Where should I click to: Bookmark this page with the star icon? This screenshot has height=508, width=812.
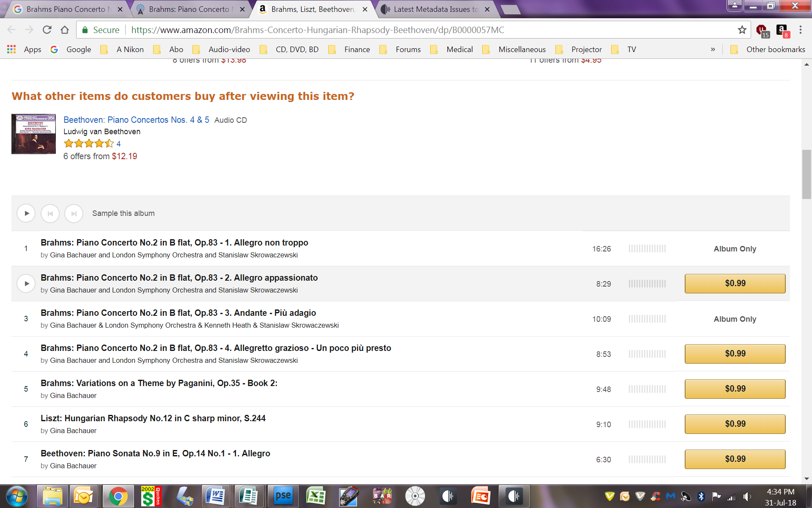click(x=742, y=30)
